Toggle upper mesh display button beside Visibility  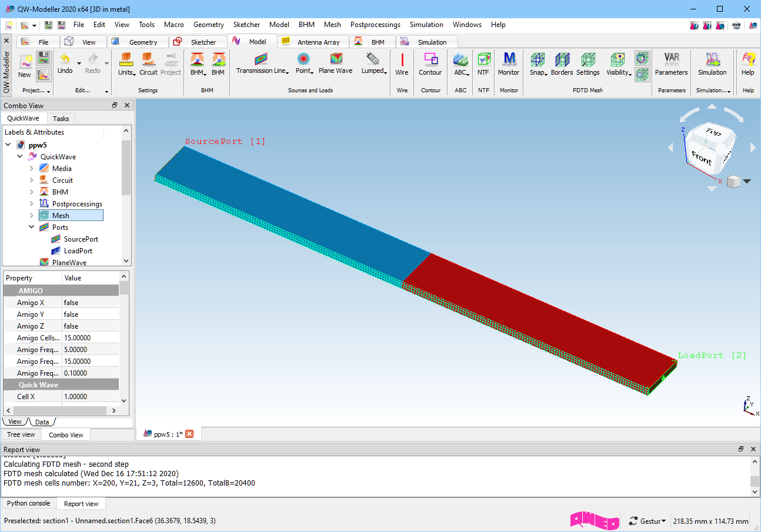point(642,58)
